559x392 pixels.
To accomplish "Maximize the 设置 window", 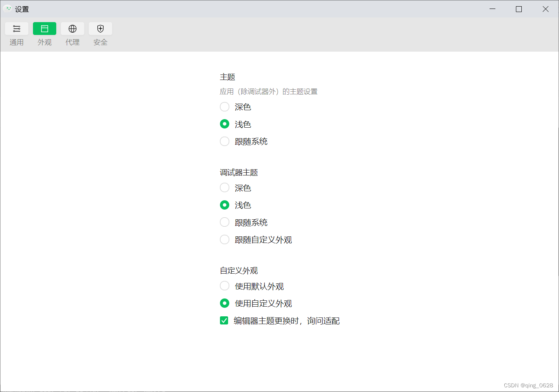I will click(519, 9).
